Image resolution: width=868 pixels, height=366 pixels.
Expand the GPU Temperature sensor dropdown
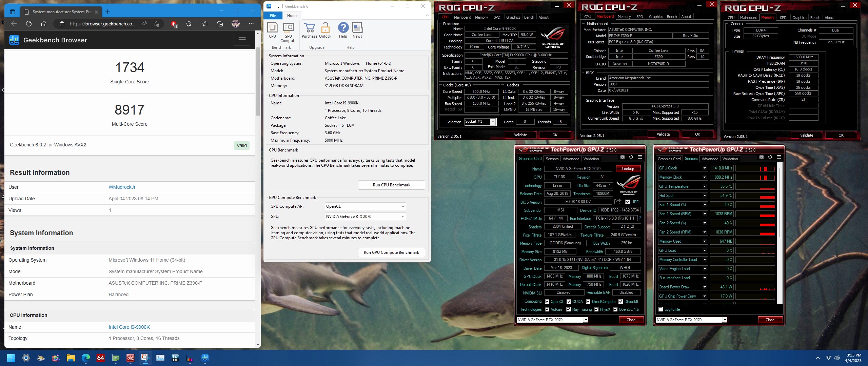click(705, 186)
